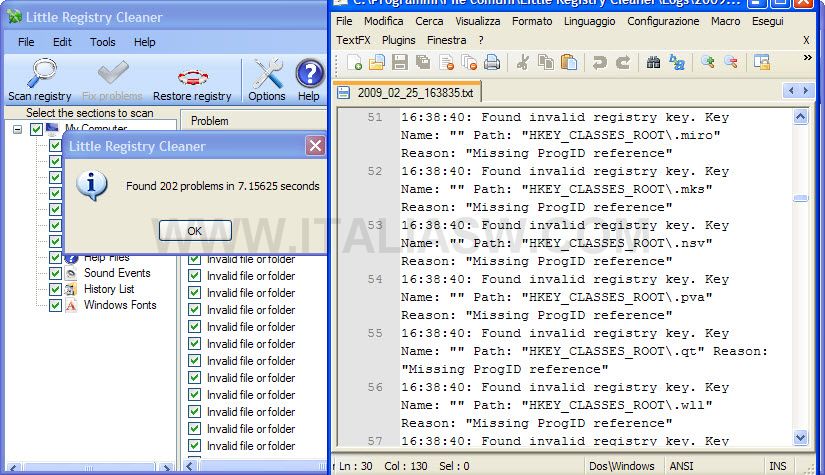Open Options wrench and screwdriver tool

pyautogui.click(x=267, y=80)
